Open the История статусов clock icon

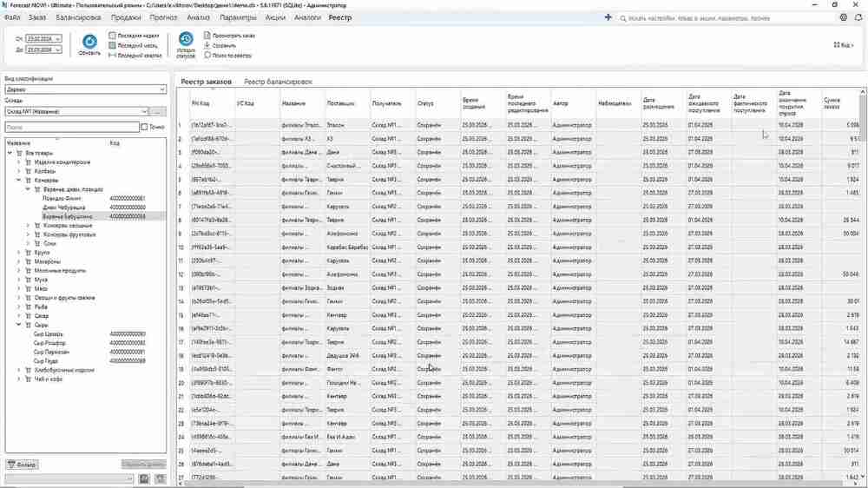pos(186,39)
